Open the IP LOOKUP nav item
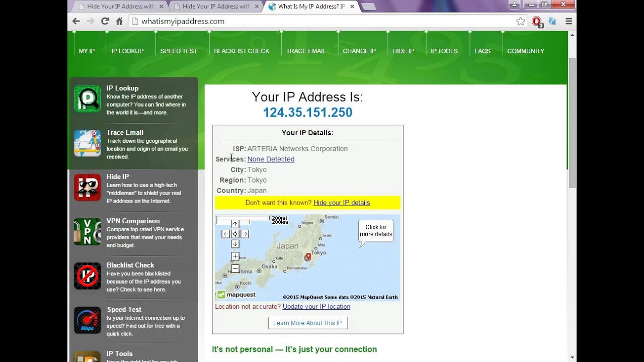644x362 pixels. click(127, 51)
